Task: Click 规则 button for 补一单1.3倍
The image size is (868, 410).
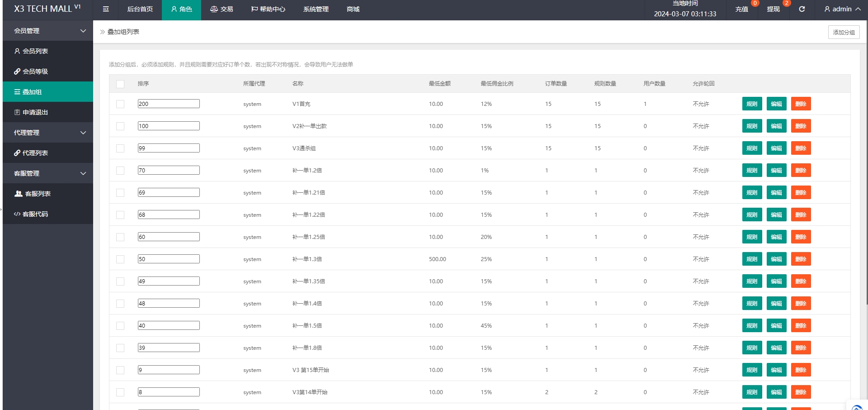Action: [x=752, y=259]
